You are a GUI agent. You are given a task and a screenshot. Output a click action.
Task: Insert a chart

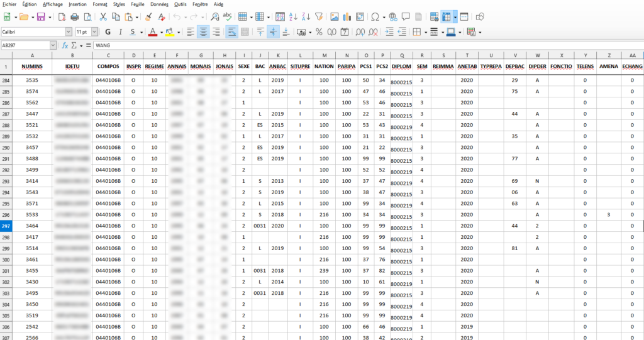(347, 17)
